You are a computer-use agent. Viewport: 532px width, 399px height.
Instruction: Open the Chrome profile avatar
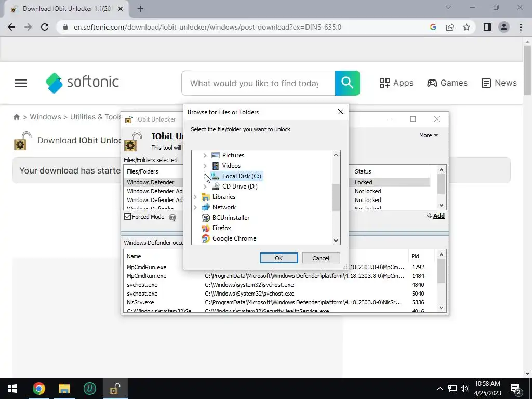point(504,27)
